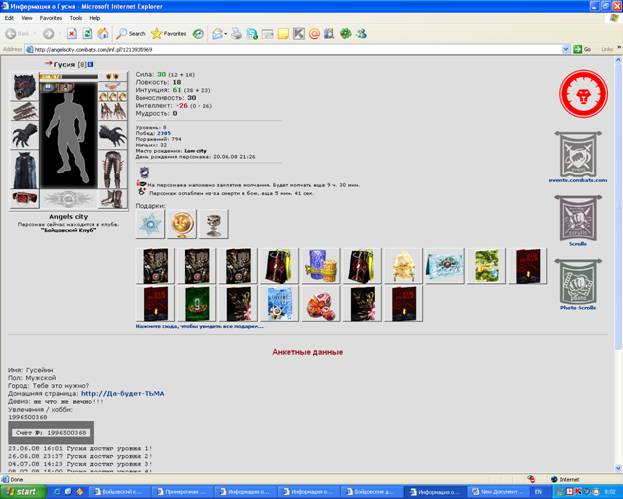The image size is (623, 499).
Task: Click the page scrollbar down arrow
Action: [618, 468]
